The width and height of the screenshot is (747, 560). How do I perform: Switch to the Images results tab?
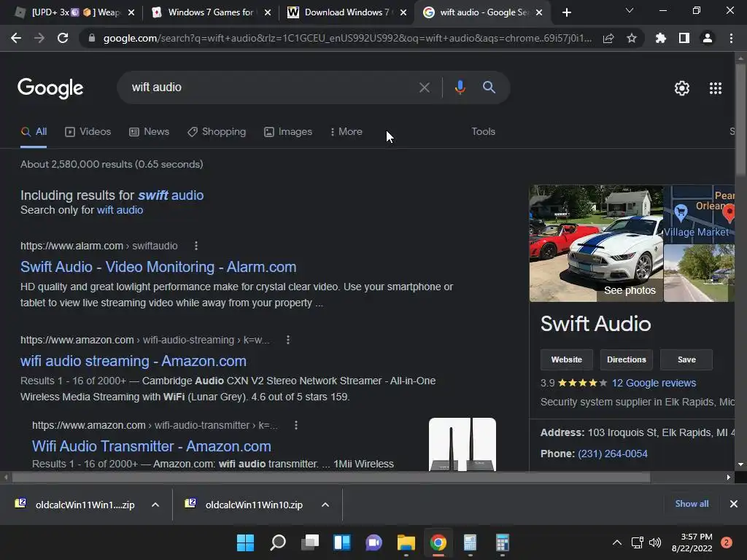coord(288,132)
